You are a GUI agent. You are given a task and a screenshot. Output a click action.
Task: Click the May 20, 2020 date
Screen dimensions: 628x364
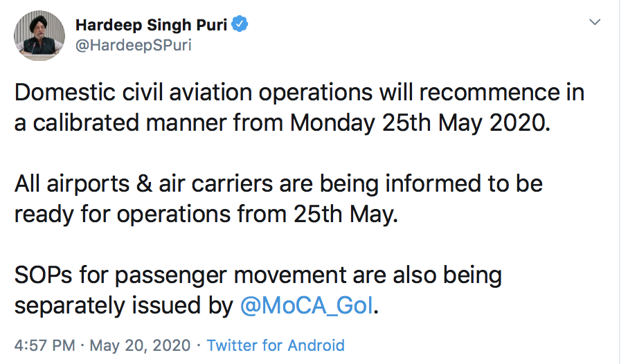coord(142,345)
